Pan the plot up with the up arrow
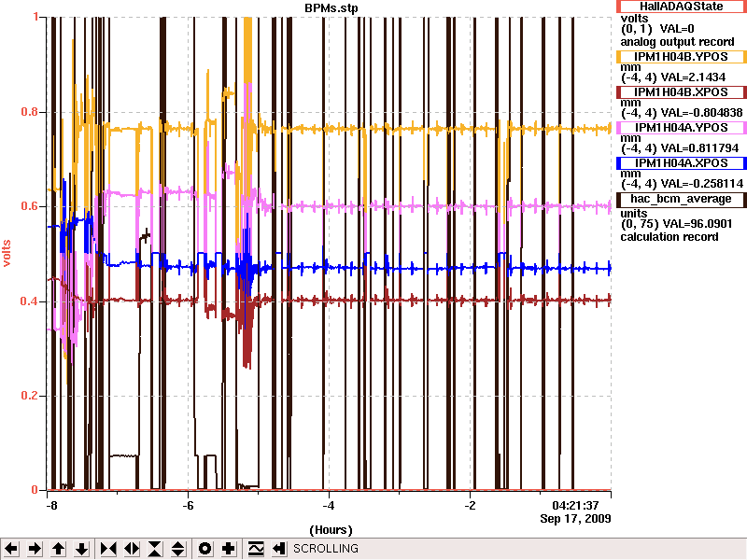Viewport: 747px width, 560px height. pos(59,549)
